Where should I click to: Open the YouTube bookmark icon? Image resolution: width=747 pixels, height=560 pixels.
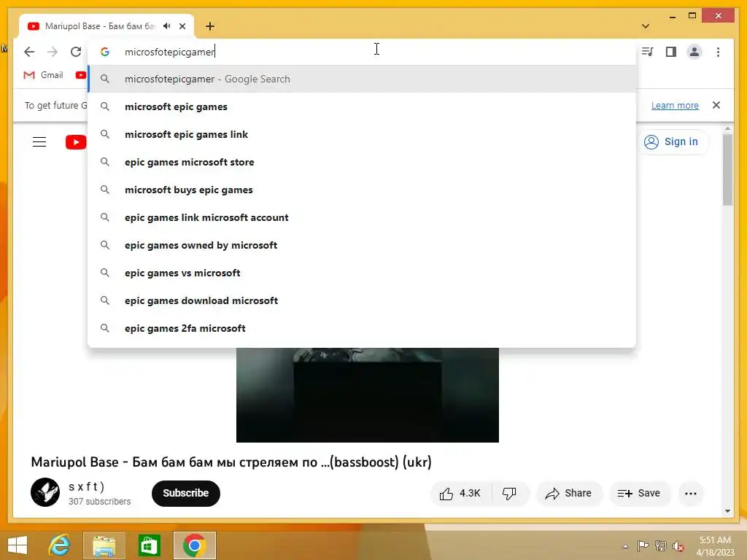pyautogui.click(x=81, y=75)
